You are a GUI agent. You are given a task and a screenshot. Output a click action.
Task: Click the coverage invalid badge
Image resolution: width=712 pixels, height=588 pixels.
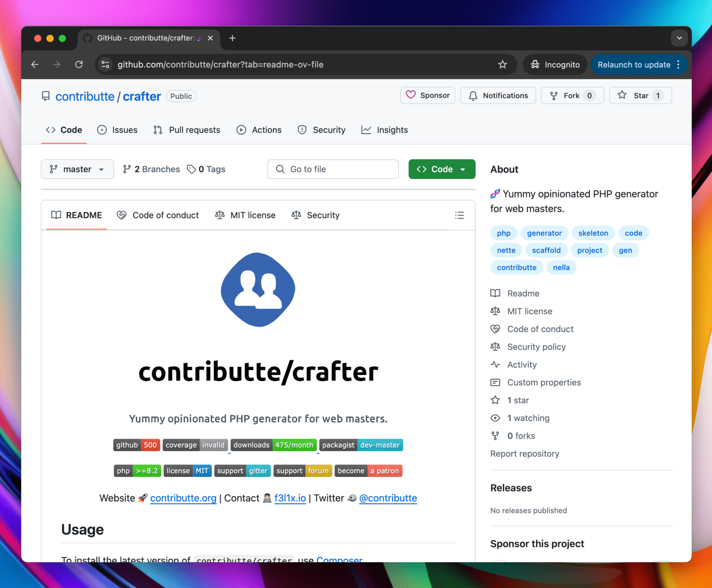[195, 445]
